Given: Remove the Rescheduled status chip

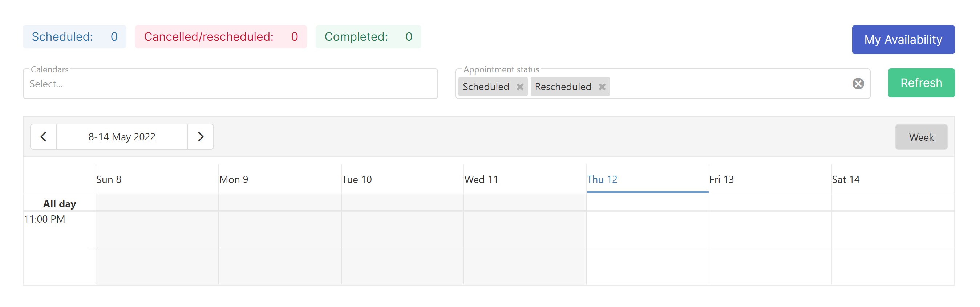Looking at the screenshot, I should tap(602, 87).
